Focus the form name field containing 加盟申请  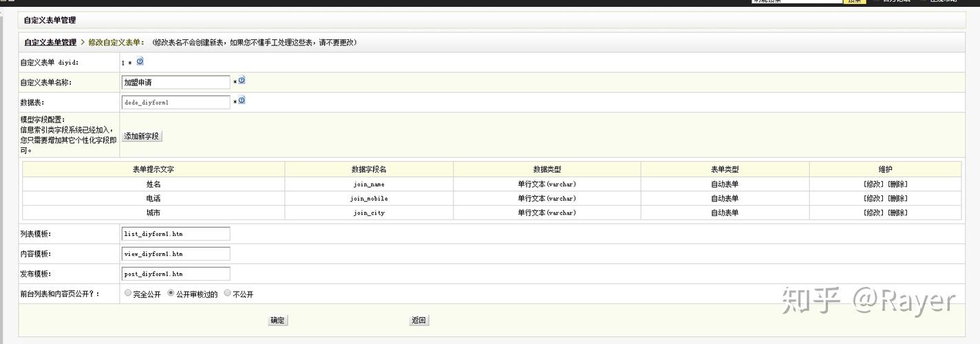pos(175,83)
